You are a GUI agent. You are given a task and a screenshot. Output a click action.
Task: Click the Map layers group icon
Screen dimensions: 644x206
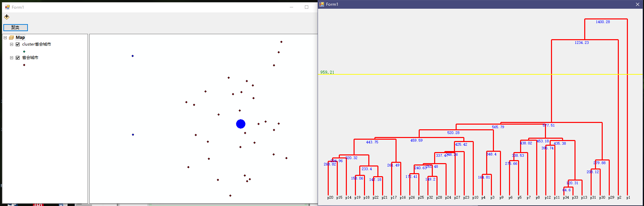(x=11, y=38)
